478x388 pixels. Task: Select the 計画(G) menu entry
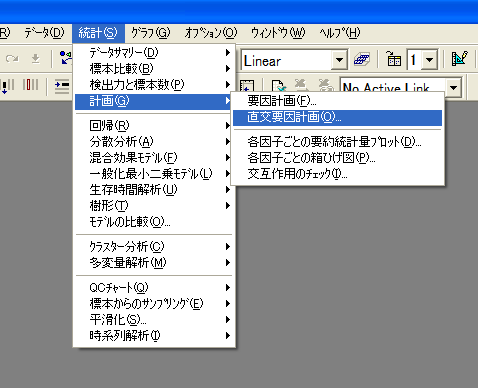(154, 101)
